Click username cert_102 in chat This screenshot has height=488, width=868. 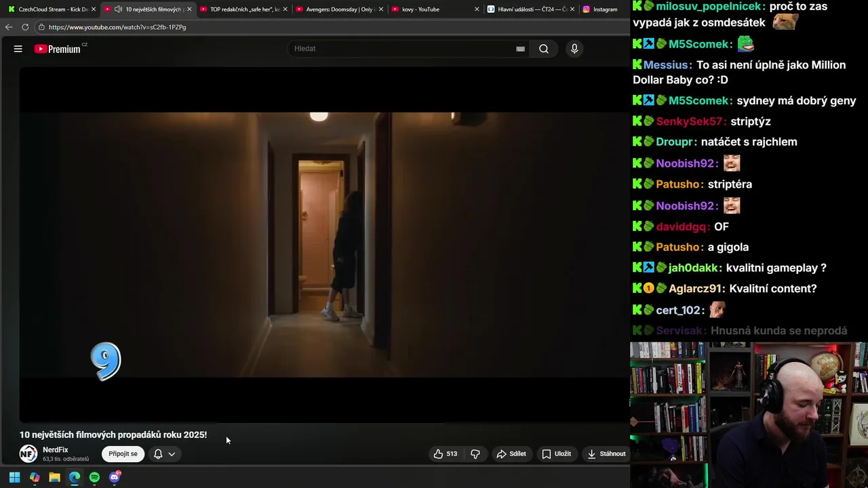click(x=679, y=310)
